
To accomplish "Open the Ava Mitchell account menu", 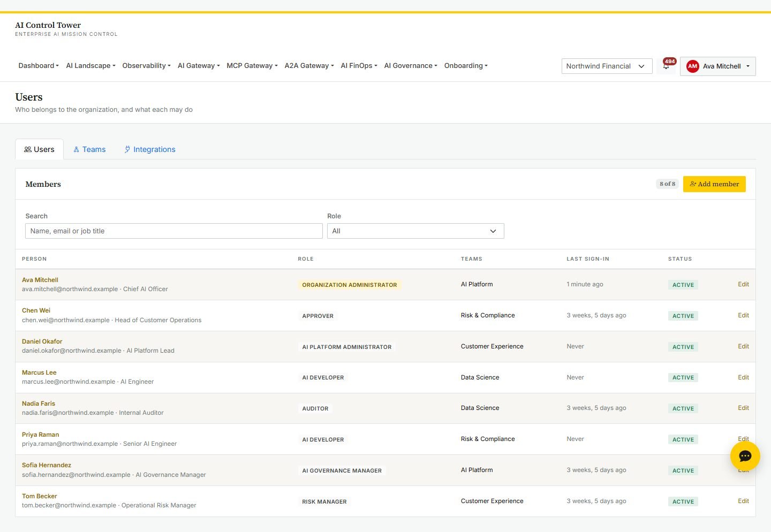I will (718, 66).
